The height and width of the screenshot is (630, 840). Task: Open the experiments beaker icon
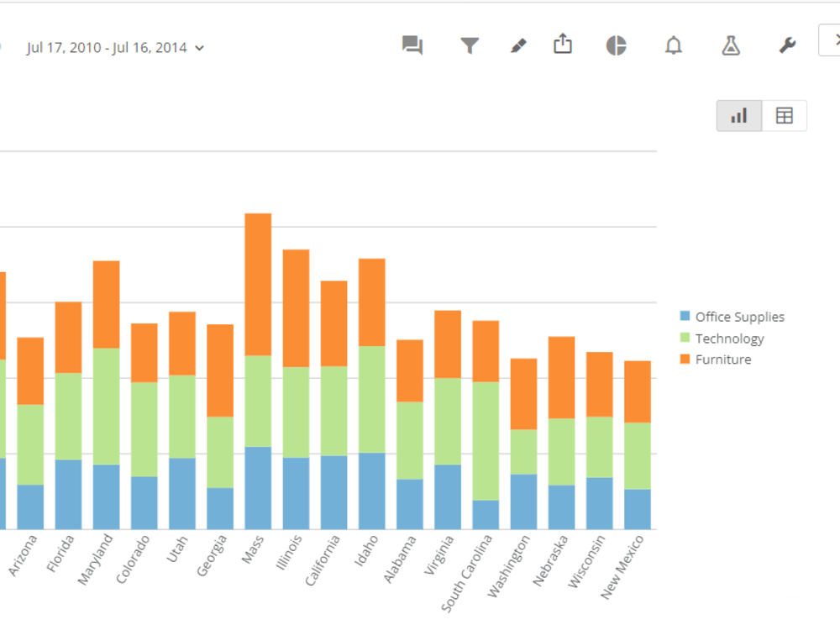(x=730, y=46)
